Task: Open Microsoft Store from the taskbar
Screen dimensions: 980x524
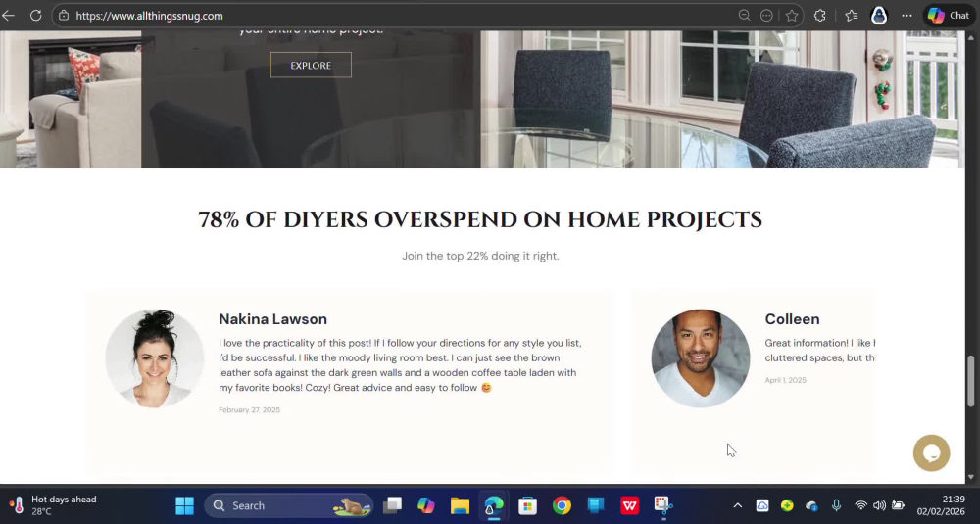Action: [527, 506]
